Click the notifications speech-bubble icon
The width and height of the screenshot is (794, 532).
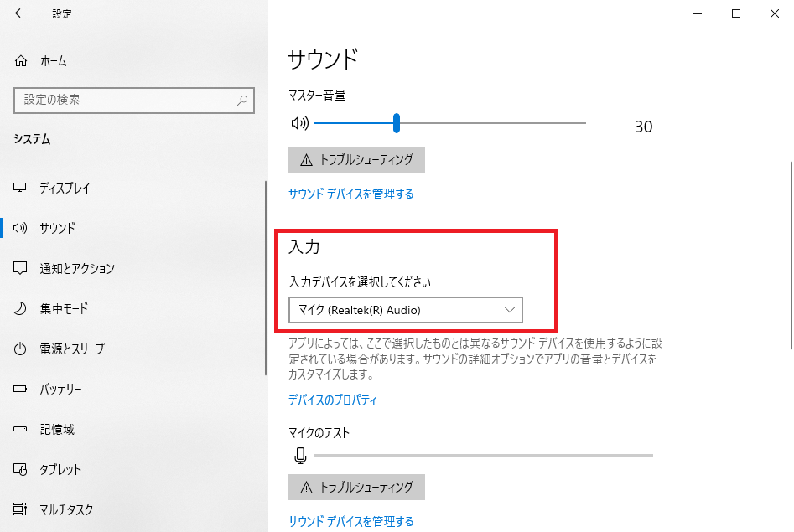click(x=20, y=268)
